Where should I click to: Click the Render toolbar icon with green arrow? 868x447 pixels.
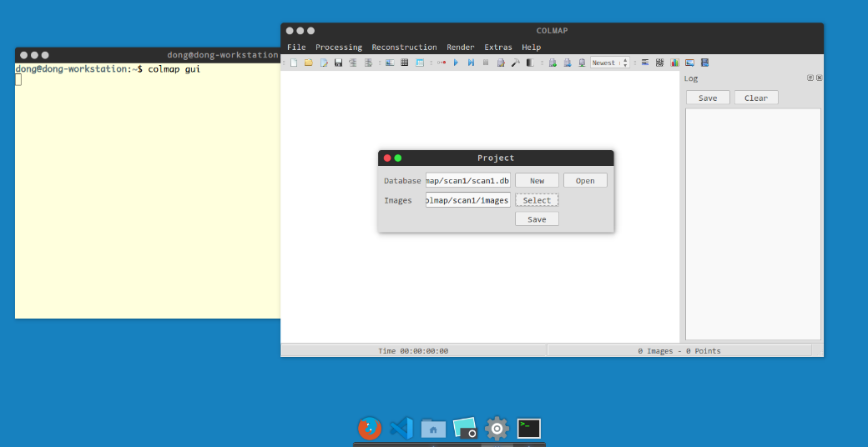coord(553,63)
